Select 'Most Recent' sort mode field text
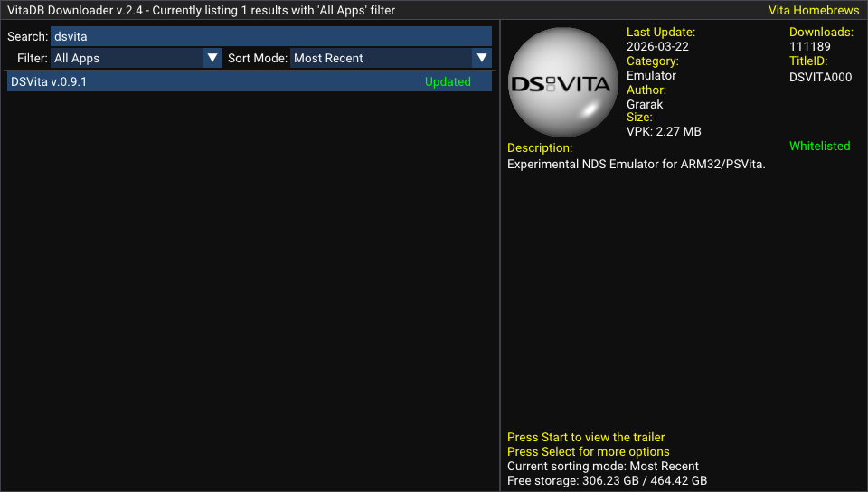Viewport: 868px width, 492px height. pos(380,58)
